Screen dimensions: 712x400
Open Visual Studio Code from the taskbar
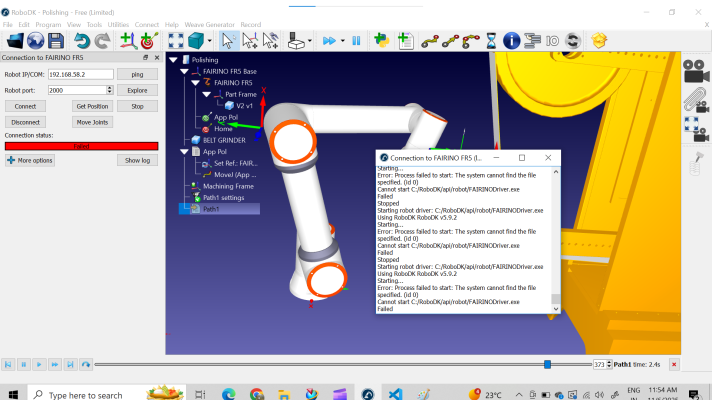395,394
